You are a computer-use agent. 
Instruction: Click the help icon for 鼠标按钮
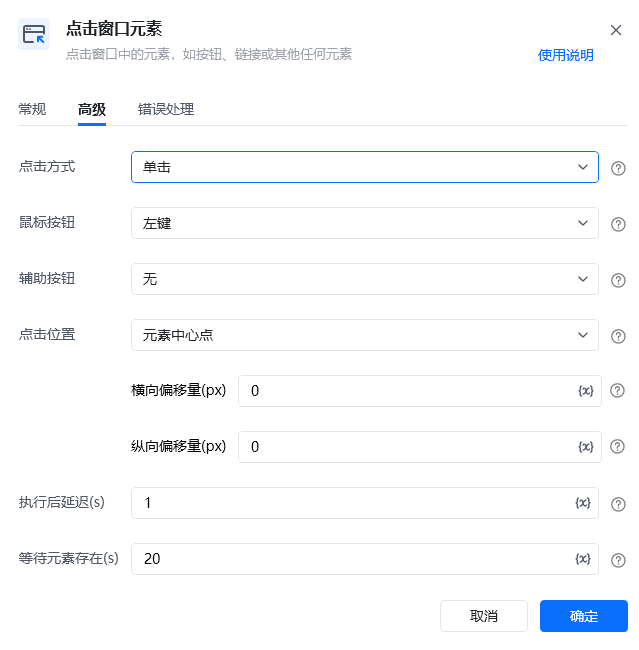[618, 224]
